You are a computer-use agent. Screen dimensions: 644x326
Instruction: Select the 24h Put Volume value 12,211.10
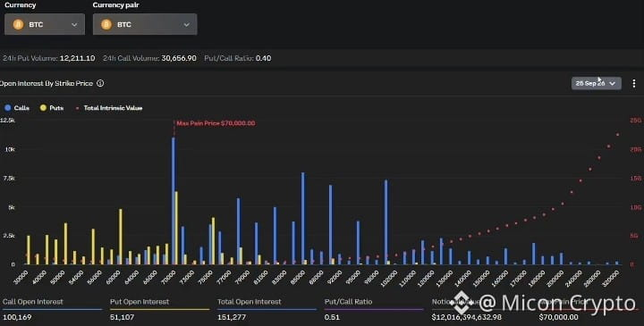pos(77,58)
